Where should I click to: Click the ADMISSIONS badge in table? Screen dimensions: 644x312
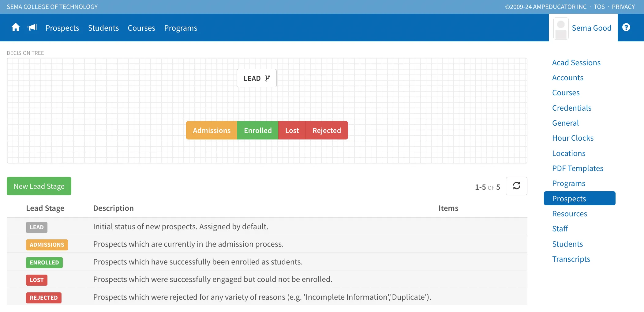(47, 245)
